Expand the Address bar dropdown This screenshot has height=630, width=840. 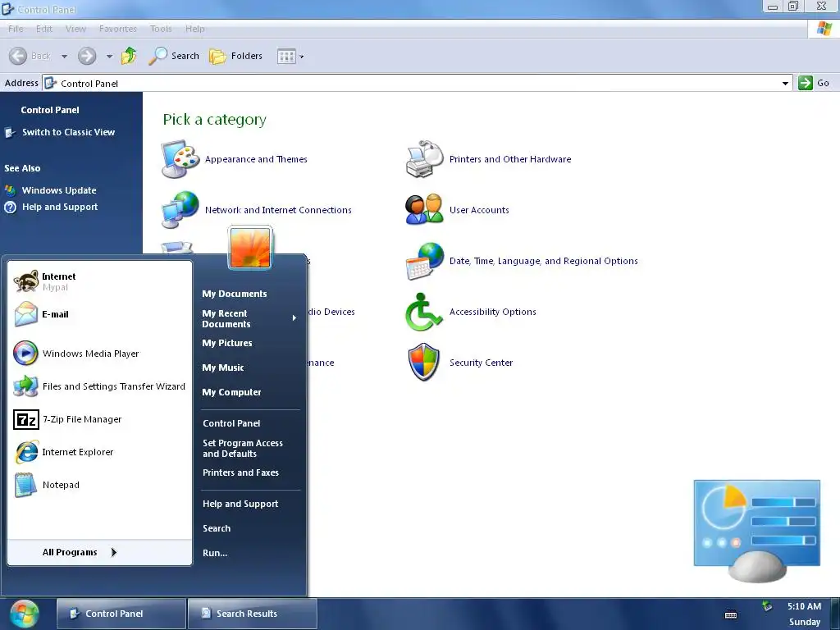[785, 83]
